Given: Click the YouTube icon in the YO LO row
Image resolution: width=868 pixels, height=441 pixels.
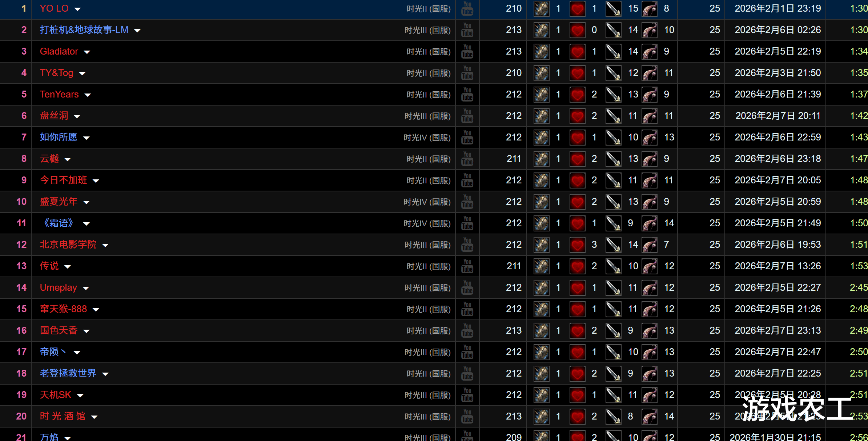Looking at the screenshot, I should [467, 9].
